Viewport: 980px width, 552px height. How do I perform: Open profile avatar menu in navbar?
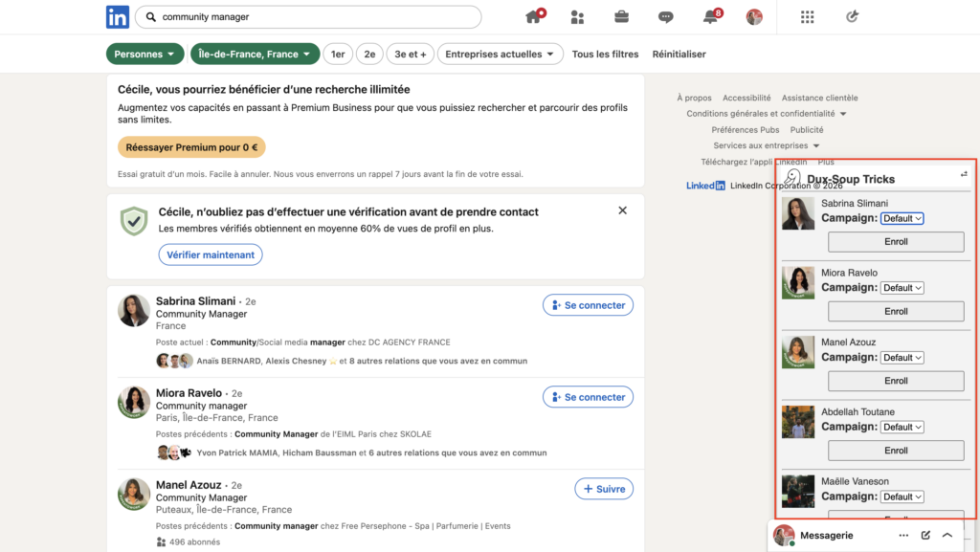click(754, 17)
